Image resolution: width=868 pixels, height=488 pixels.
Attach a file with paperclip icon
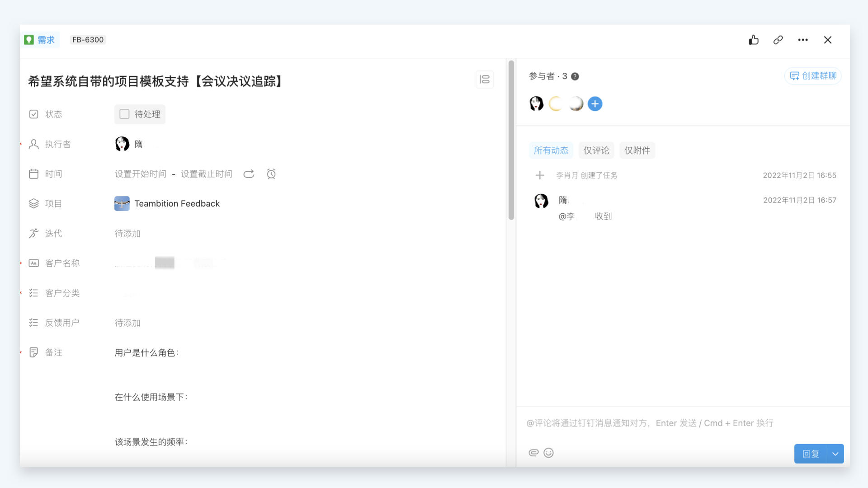tap(533, 453)
